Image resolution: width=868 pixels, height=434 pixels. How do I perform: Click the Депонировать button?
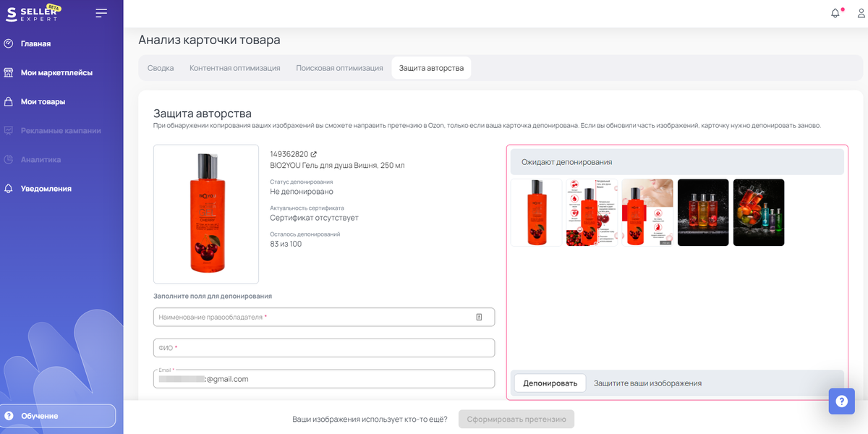[550, 383]
